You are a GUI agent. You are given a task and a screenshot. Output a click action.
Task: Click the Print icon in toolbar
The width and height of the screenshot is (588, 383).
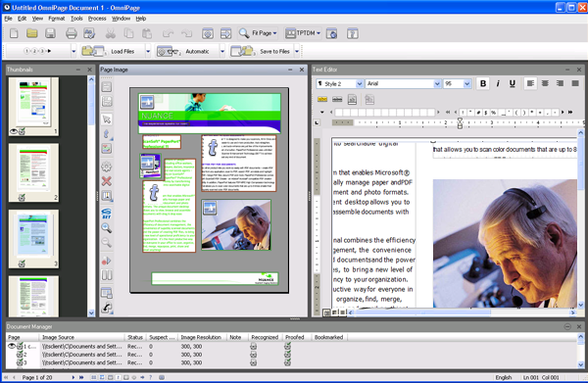coord(71,33)
